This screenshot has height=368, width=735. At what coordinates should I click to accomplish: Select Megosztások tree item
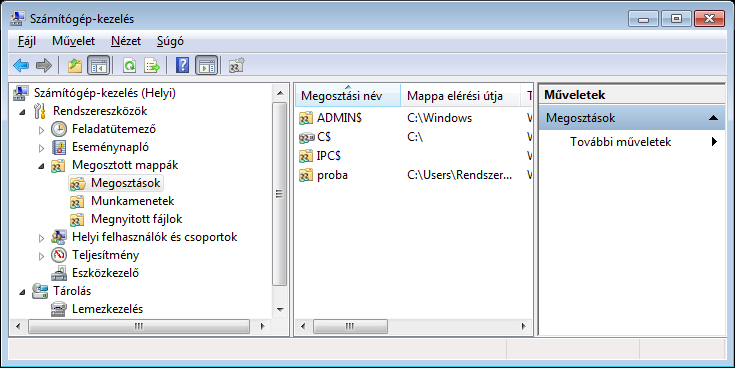point(126,183)
